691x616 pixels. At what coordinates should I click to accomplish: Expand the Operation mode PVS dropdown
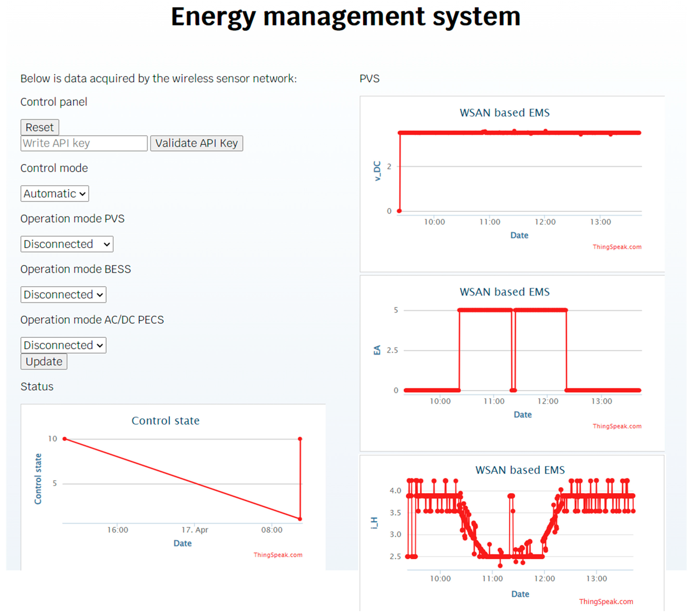[x=67, y=244]
